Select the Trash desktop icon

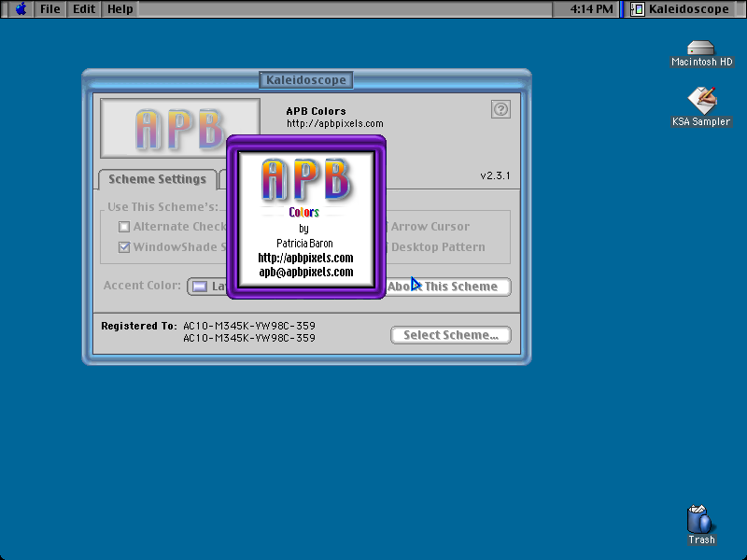[701, 525]
